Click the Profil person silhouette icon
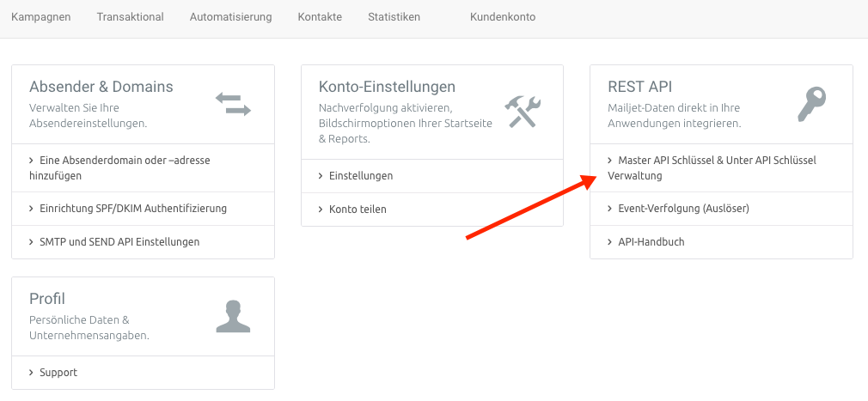Image resolution: width=868 pixels, height=401 pixels. tap(233, 316)
